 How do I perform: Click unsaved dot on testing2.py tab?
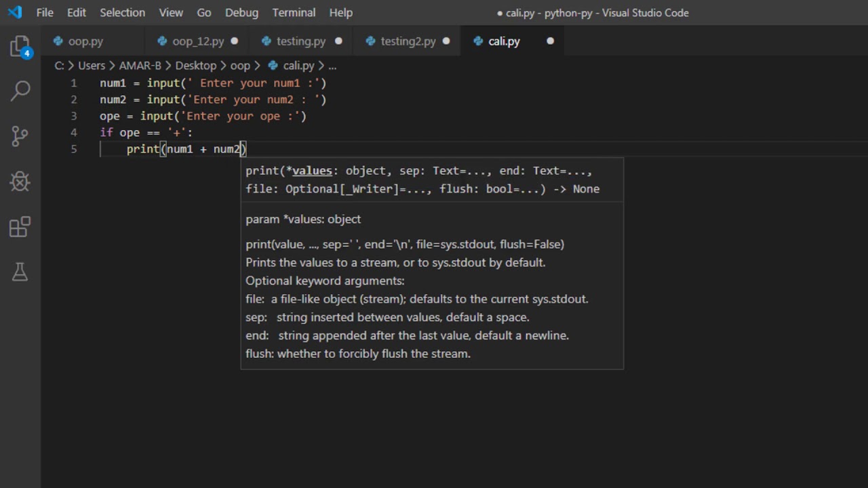446,41
